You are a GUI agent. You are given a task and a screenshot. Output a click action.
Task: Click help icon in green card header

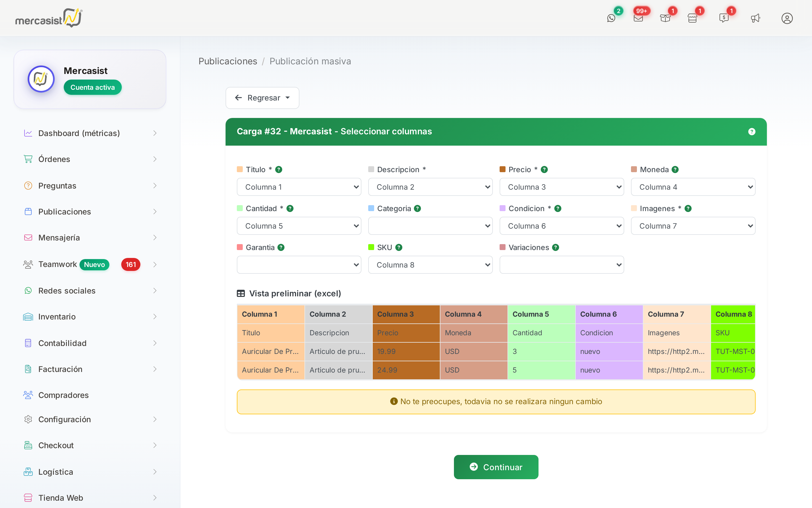coord(752,131)
